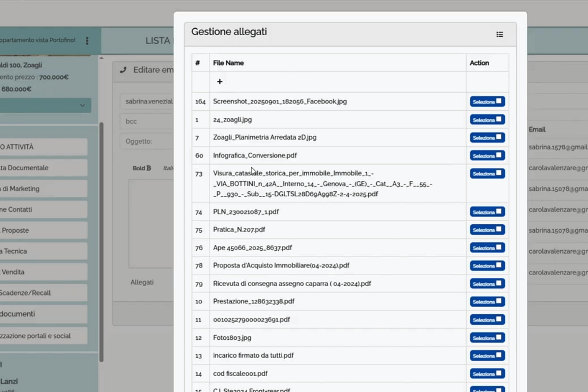Open the ATTIVITÀ sidebar menu item
This screenshot has width=588, height=392.
point(43,147)
